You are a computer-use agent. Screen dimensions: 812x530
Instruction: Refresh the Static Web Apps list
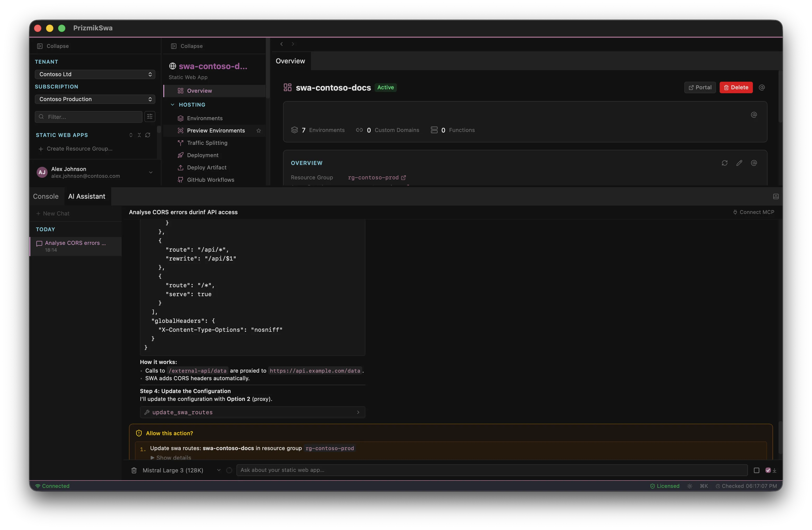point(147,135)
